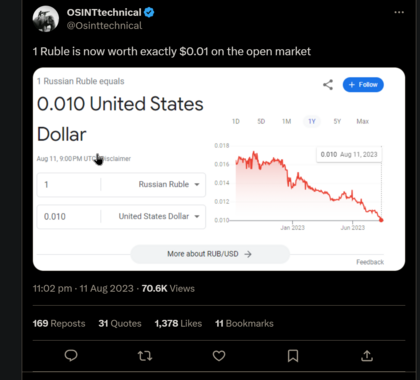
Task: Click More about RUB/USD button
Action: [x=210, y=254]
